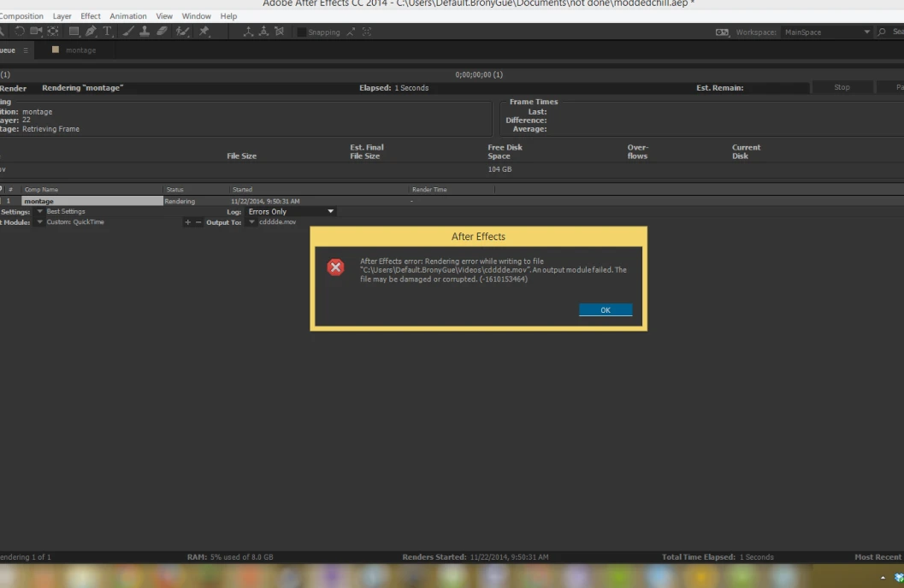The width and height of the screenshot is (904, 588).
Task: Click the Started column header
Action: click(242, 190)
